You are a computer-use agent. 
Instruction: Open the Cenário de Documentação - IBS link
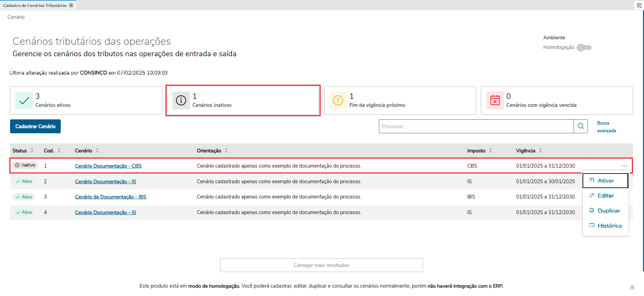tap(111, 197)
